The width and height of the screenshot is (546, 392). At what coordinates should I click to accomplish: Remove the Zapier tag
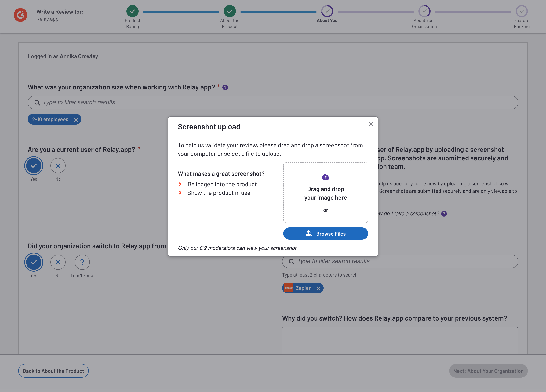[318, 288]
